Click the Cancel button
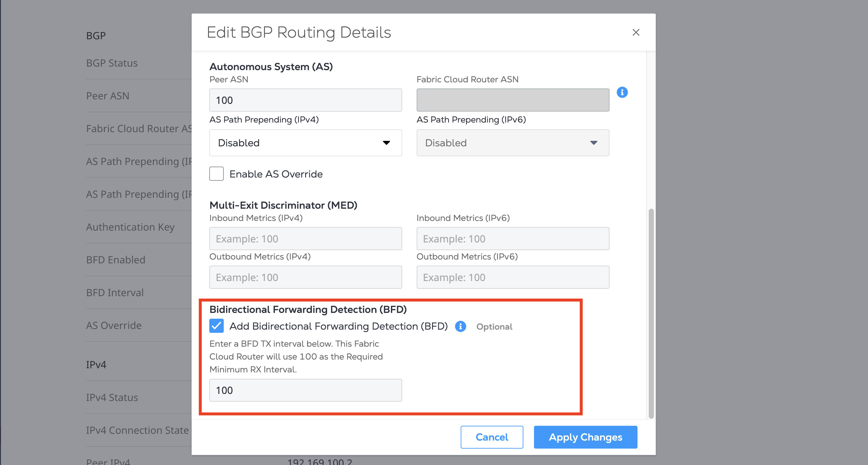Screen dimensions: 868x465 coord(492,437)
